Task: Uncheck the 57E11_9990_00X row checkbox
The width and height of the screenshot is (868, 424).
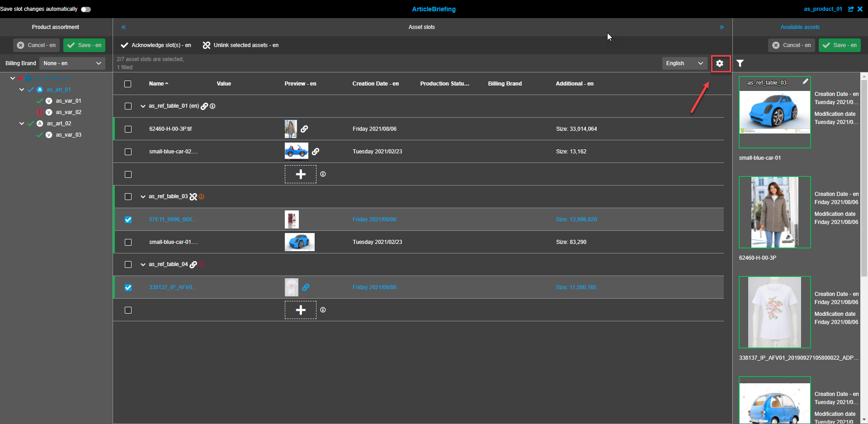Action: 128,219
